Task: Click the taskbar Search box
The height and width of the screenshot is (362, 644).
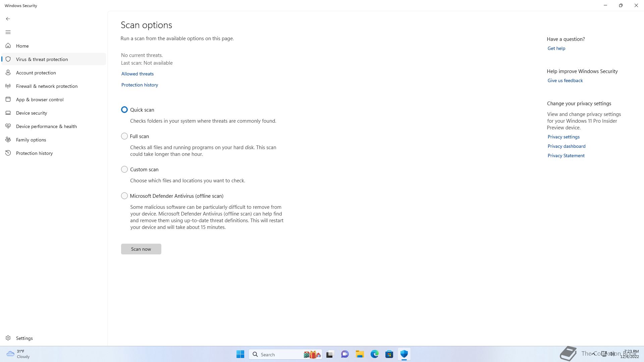Action: click(285, 354)
